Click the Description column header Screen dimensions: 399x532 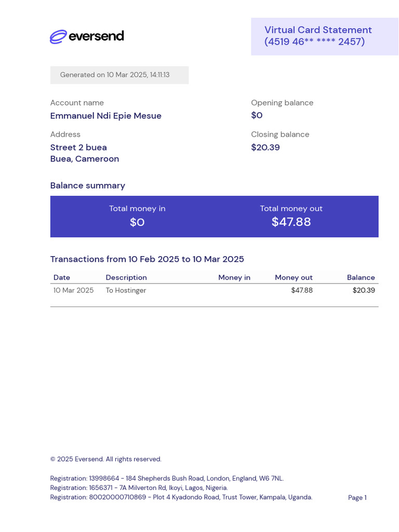point(126,277)
